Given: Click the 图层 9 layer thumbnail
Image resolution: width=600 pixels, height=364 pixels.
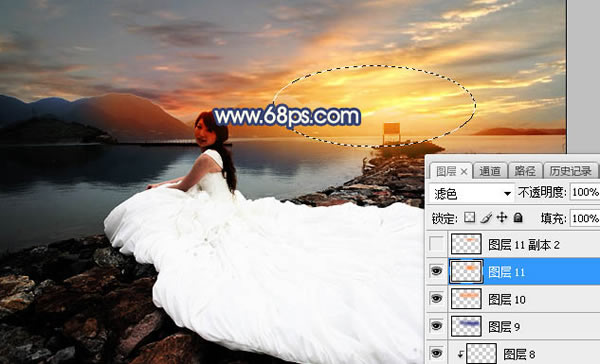Looking at the screenshot, I should click(x=466, y=326).
